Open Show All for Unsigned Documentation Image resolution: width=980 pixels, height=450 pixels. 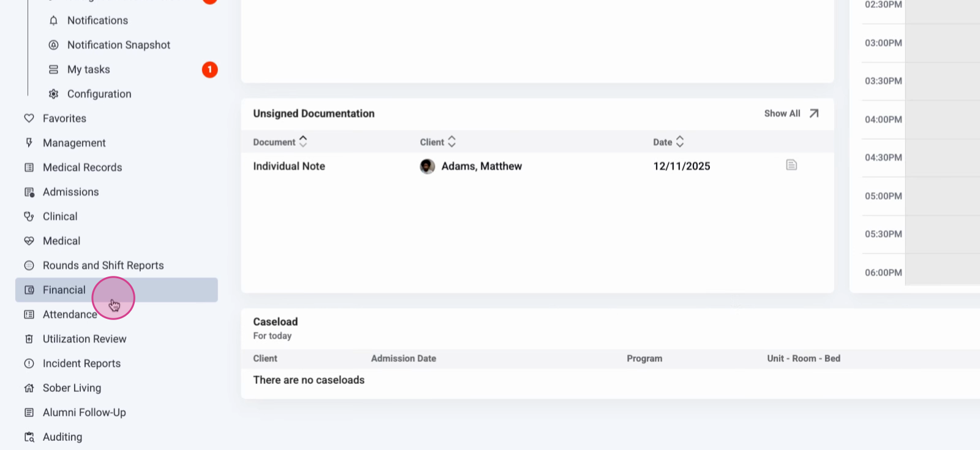(782, 113)
